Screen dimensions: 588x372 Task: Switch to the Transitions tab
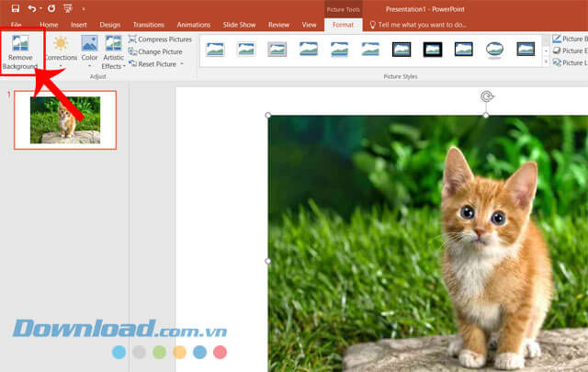149,25
